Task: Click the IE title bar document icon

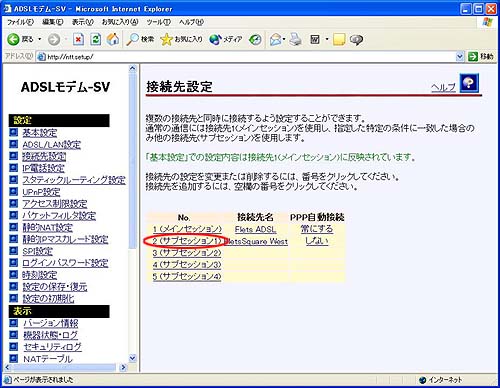Action: point(7,9)
